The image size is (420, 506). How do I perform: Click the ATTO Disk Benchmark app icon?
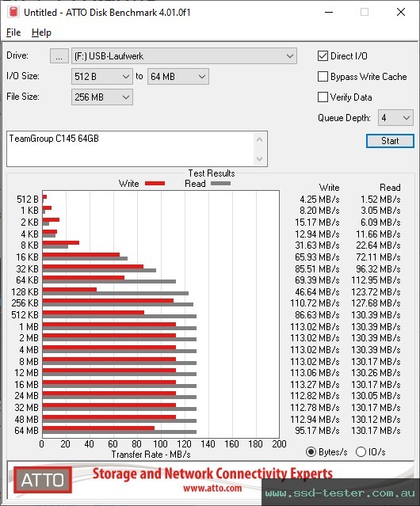click(13, 12)
